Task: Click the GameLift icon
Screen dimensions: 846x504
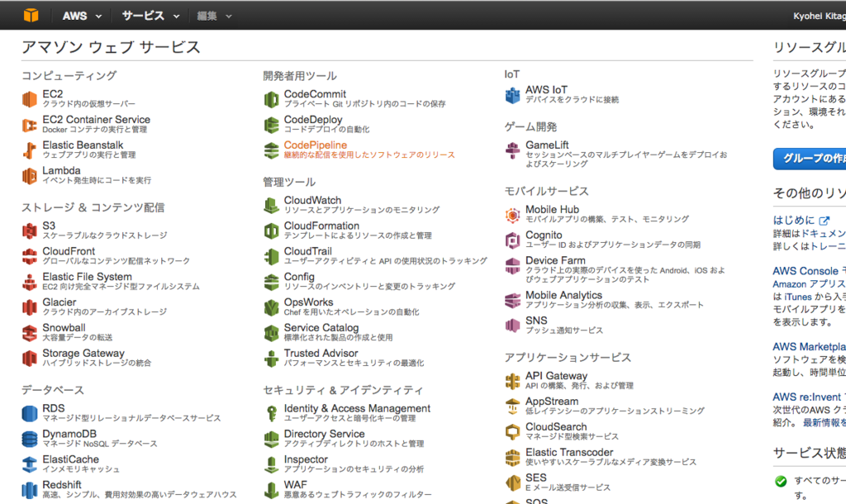Action: [512, 150]
